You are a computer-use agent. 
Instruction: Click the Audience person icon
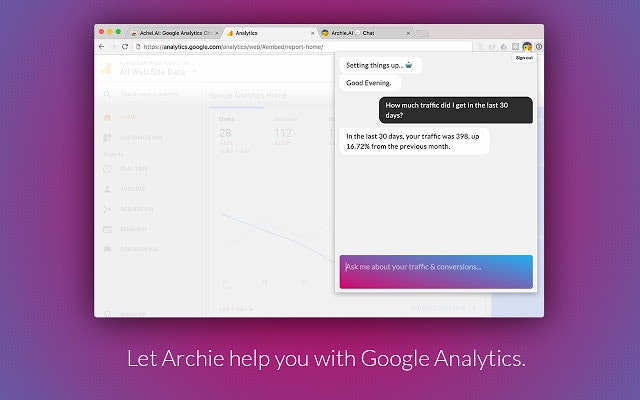107,189
